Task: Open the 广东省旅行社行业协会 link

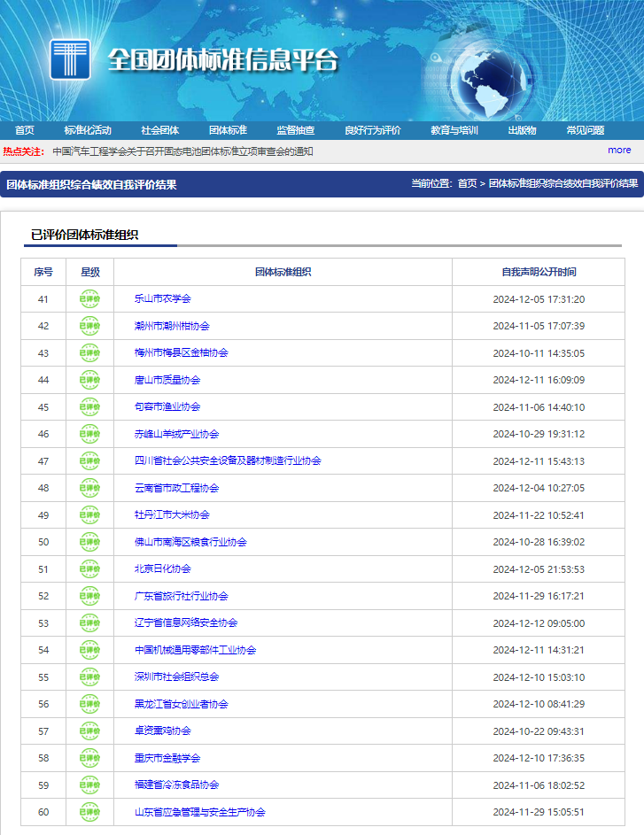Action: pos(181,596)
